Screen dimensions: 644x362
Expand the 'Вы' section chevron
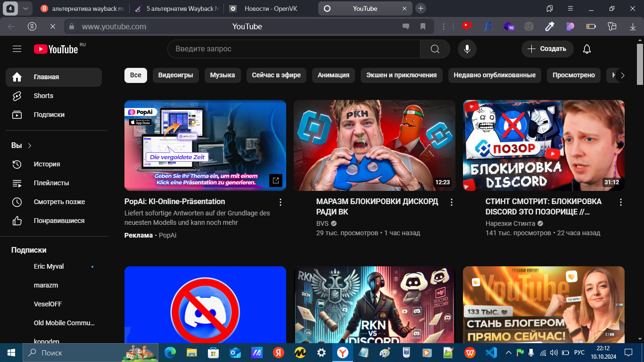[30, 146]
